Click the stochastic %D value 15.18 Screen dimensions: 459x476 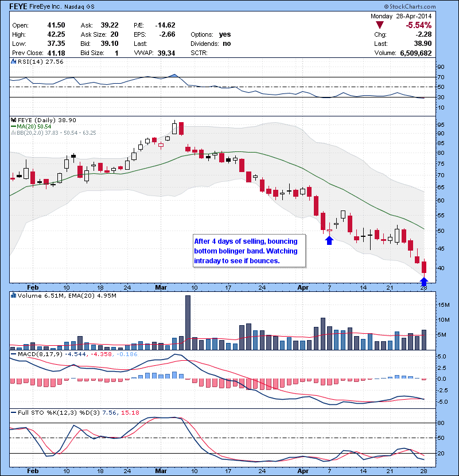point(130,412)
